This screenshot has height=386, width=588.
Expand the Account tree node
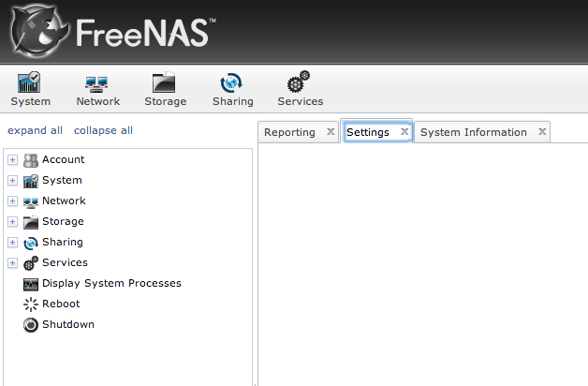click(x=12, y=160)
